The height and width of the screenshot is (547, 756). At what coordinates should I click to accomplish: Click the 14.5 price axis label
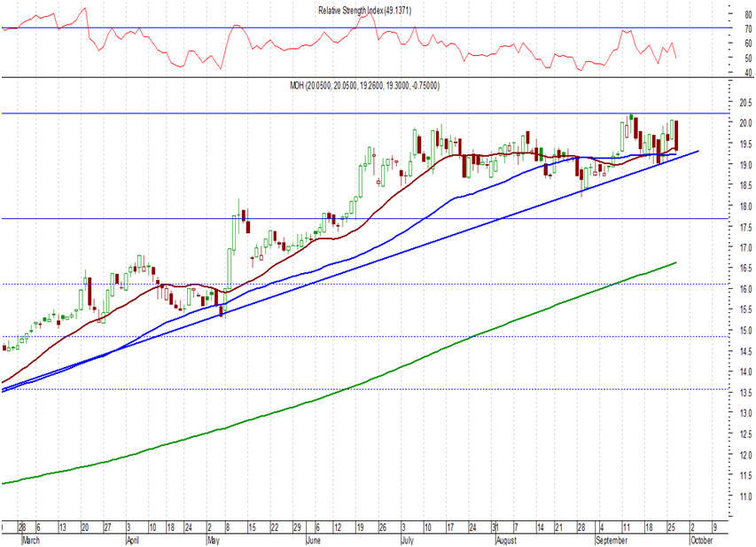pyautogui.click(x=745, y=351)
